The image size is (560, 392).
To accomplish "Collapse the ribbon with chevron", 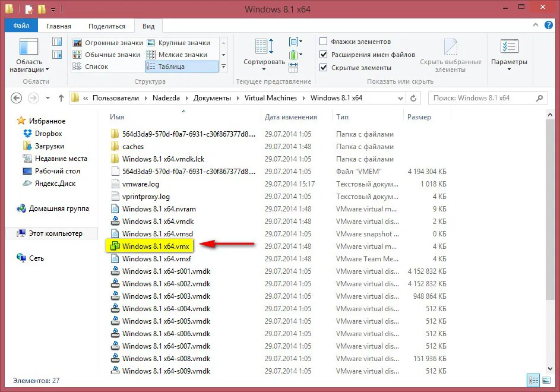I will point(536,25).
